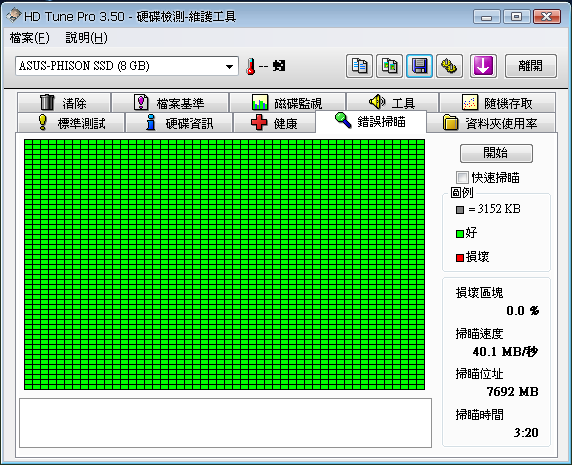
Task: Click the 40.1 MB/秒 scan speed value
Action: tap(505, 352)
